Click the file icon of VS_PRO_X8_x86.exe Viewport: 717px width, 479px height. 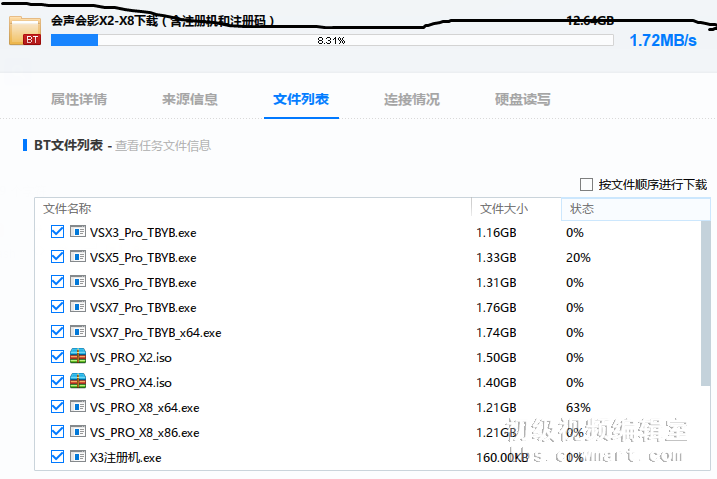[x=78, y=431]
